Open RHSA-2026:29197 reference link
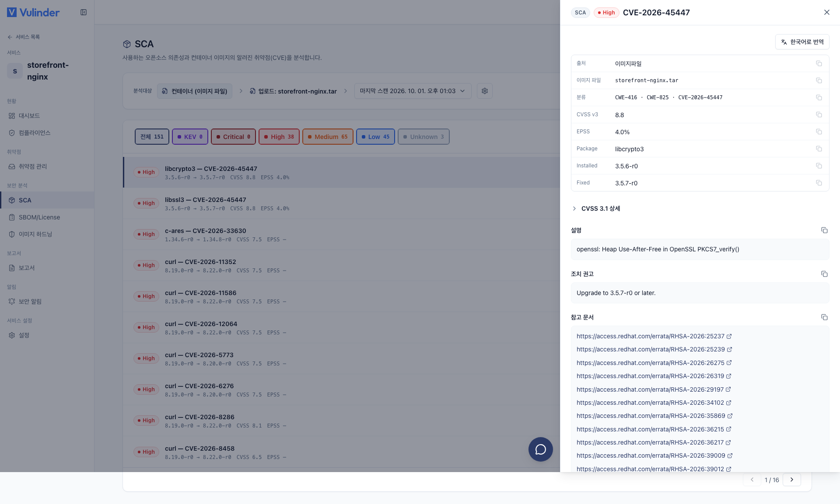840x504 pixels. (654, 389)
